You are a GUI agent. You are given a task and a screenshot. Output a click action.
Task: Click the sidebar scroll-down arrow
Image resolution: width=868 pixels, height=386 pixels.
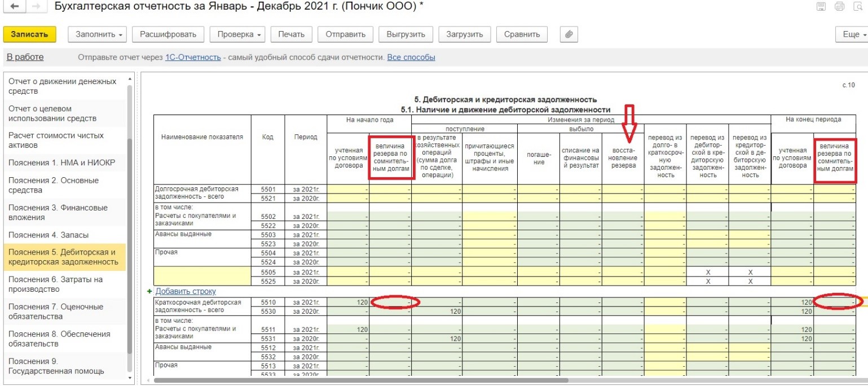point(131,377)
